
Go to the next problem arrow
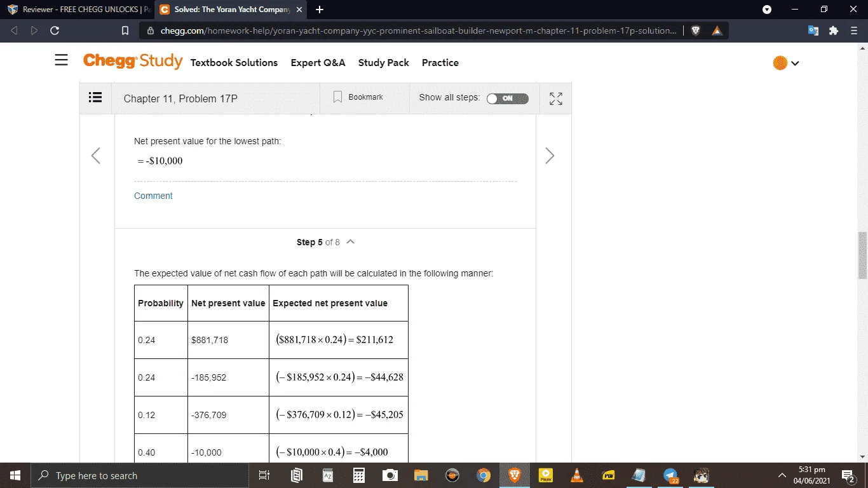pyautogui.click(x=550, y=156)
